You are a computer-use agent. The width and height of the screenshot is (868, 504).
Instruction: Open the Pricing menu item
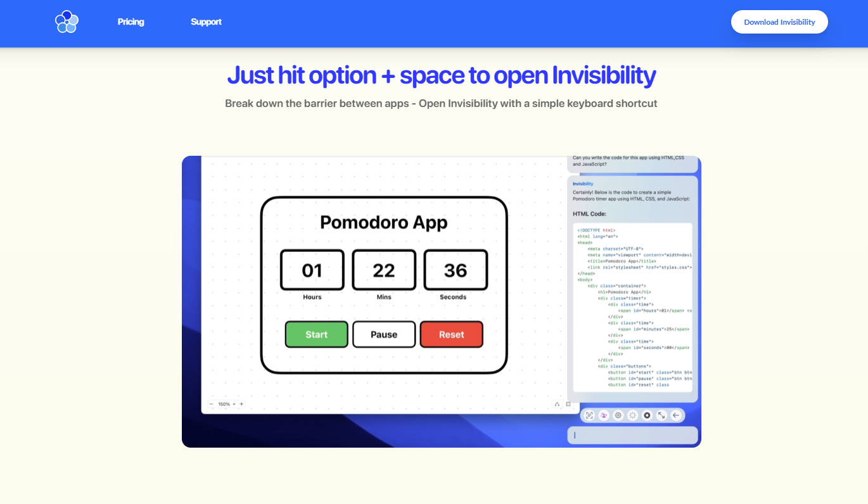131,22
